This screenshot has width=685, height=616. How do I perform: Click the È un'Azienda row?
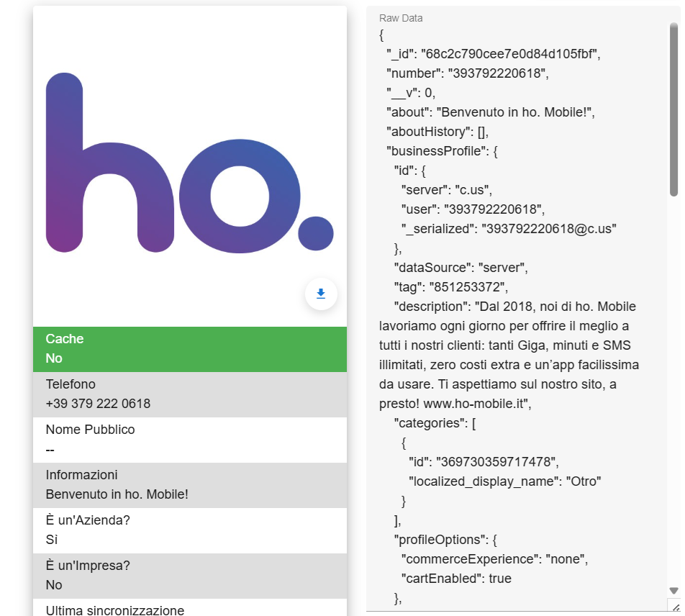tap(189, 530)
